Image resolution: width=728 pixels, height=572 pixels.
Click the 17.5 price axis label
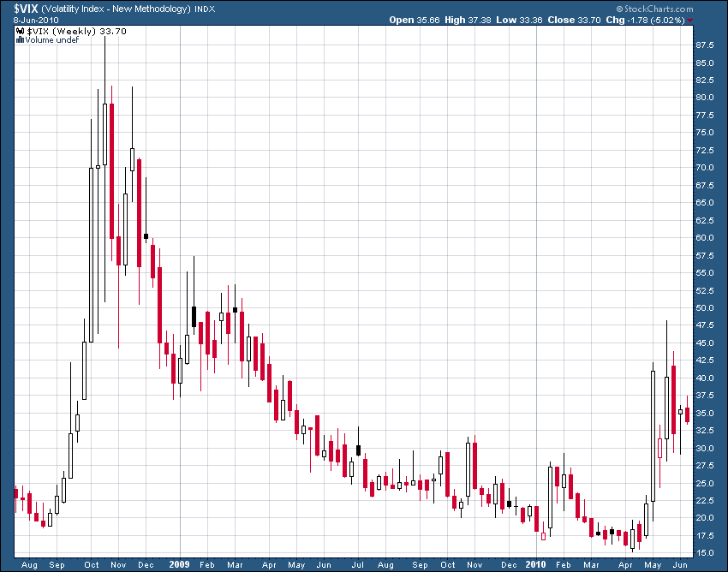point(705,536)
